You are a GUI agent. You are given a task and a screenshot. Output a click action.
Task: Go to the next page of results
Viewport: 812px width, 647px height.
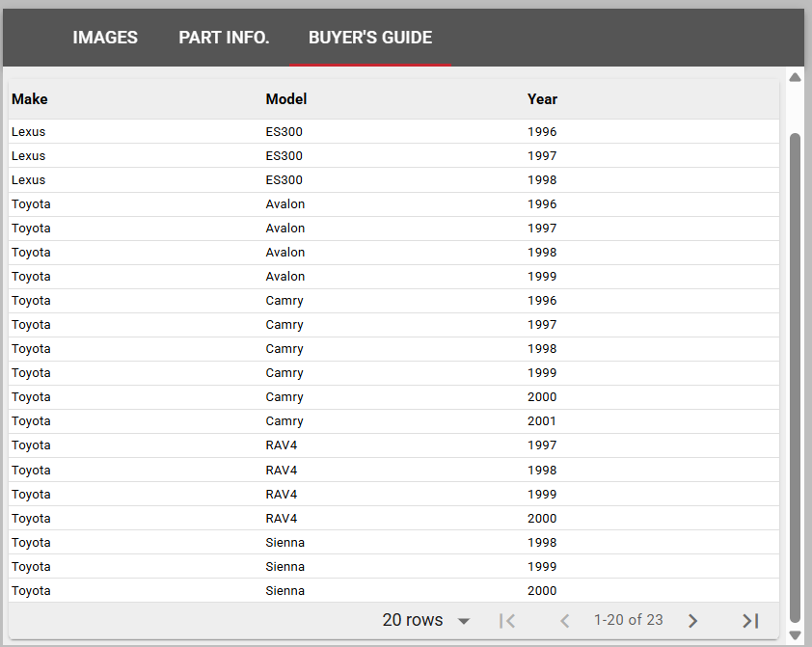tap(692, 620)
